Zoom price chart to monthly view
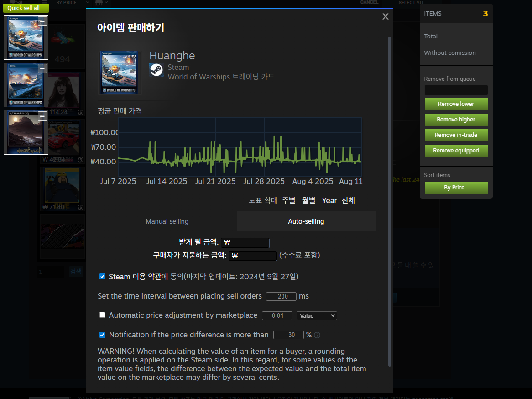The image size is (532, 399). (309, 200)
